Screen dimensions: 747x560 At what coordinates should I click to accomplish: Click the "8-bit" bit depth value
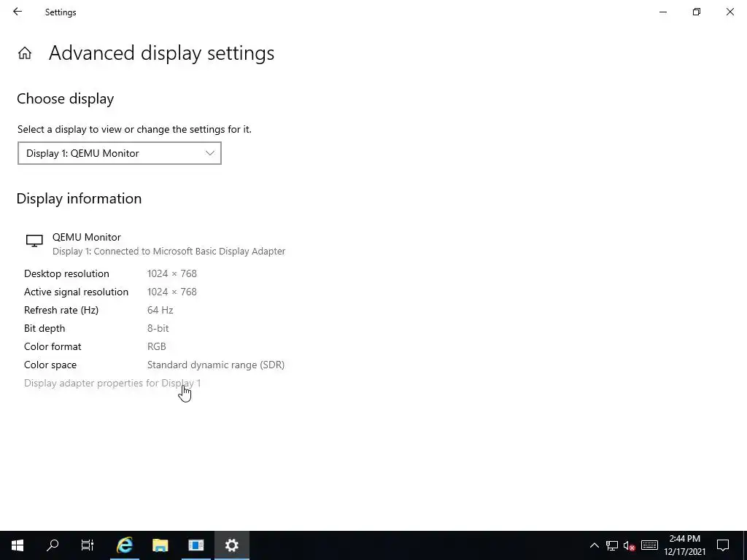coord(158,328)
